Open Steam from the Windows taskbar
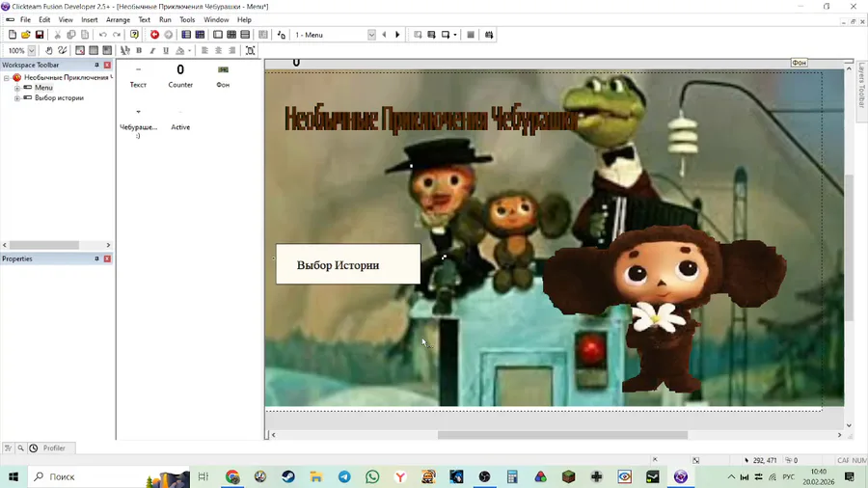This screenshot has height=488, width=868. (x=287, y=476)
